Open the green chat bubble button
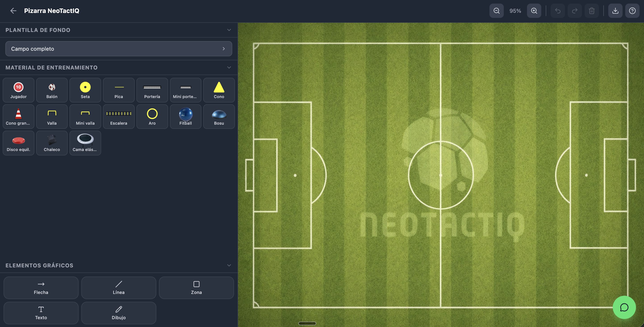The width and height of the screenshot is (644, 327). (624, 307)
